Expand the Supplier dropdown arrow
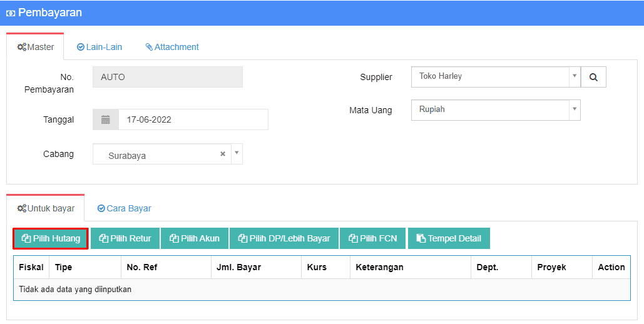This screenshot has width=644, height=324. coord(575,76)
